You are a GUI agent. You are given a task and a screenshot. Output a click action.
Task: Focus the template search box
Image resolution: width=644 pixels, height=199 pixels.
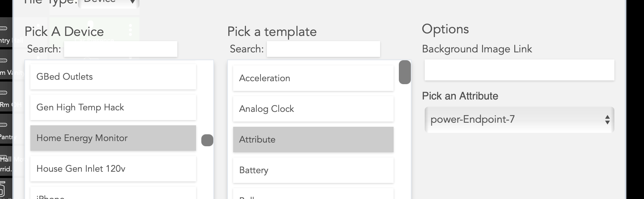tap(323, 49)
